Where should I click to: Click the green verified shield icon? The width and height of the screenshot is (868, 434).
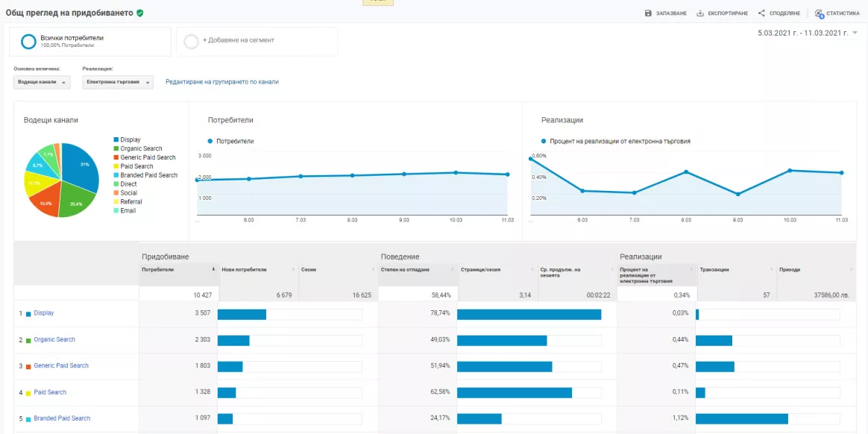[x=140, y=13]
